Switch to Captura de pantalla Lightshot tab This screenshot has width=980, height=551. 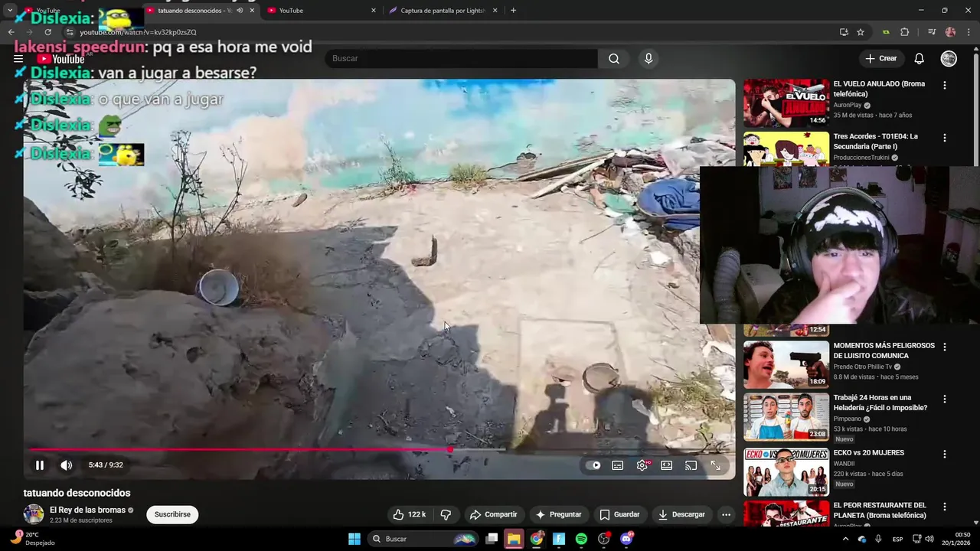click(443, 11)
